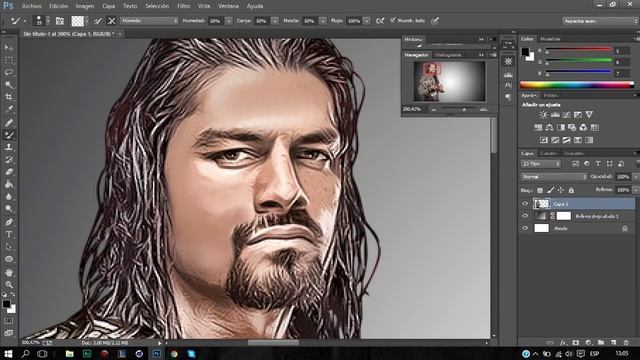Hide the Capa 1 layer
This screenshot has width=640, height=360.
tap(525, 204)
